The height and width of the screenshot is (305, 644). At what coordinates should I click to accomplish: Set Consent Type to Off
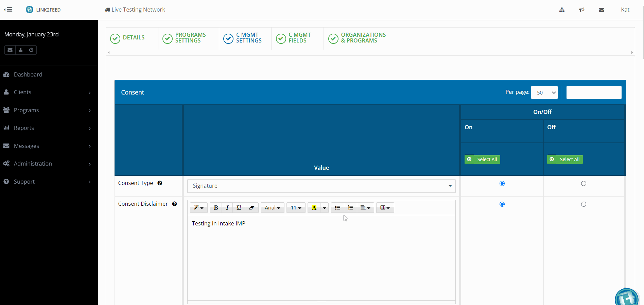coord(584,184)
